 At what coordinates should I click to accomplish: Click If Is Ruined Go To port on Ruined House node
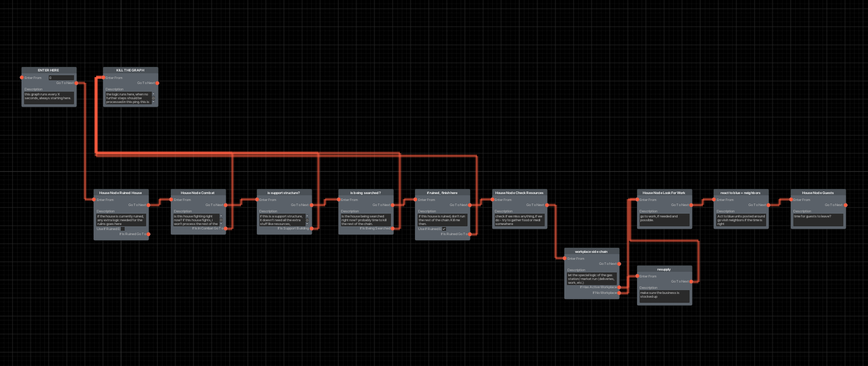(149, 234)
